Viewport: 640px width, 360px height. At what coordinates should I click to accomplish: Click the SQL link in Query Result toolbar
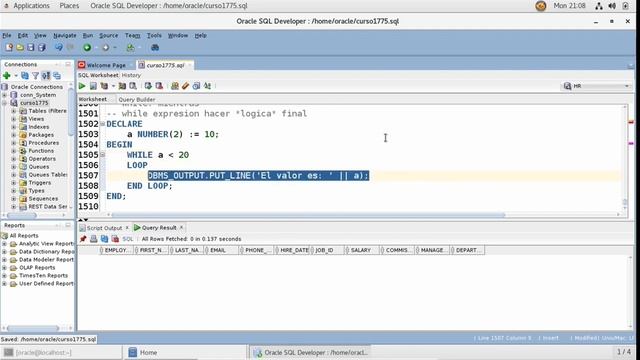point(128,239)
